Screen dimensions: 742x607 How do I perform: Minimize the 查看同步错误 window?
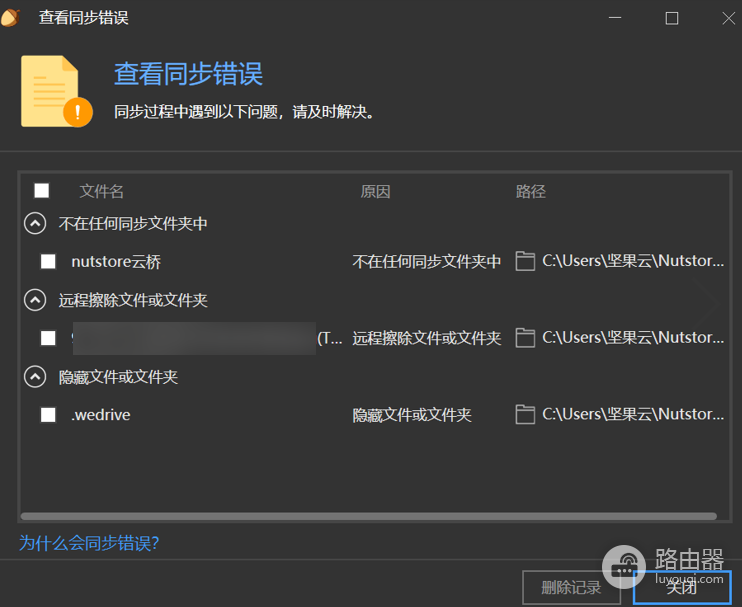(615, 18)
